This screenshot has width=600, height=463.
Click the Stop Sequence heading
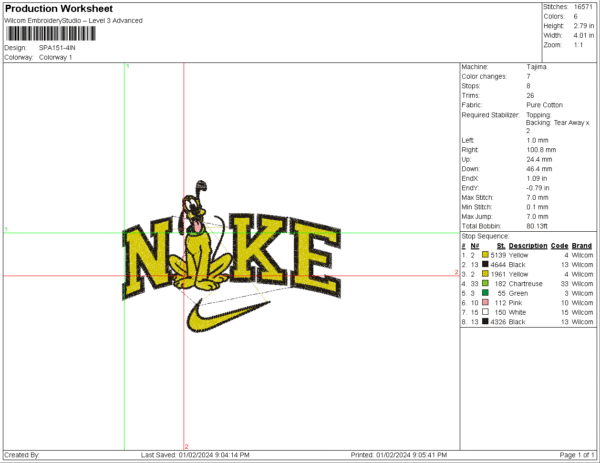pos(485,236)
